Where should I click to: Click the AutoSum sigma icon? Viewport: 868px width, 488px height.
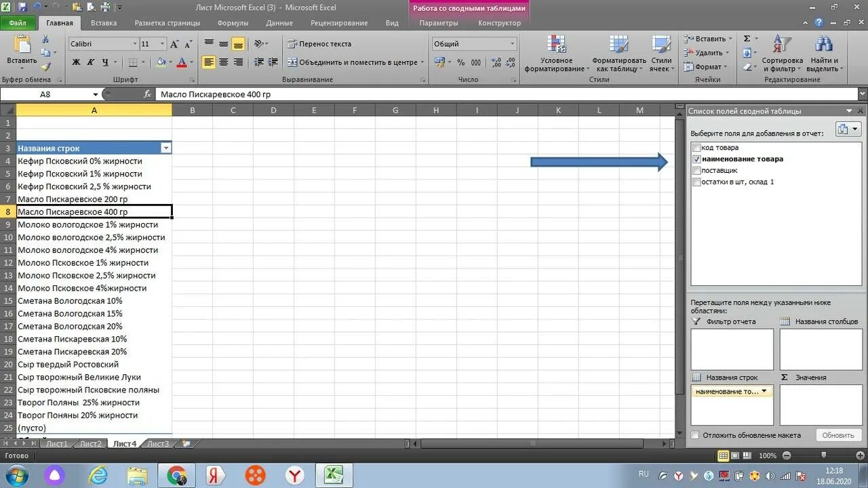(x=747, y=39)
